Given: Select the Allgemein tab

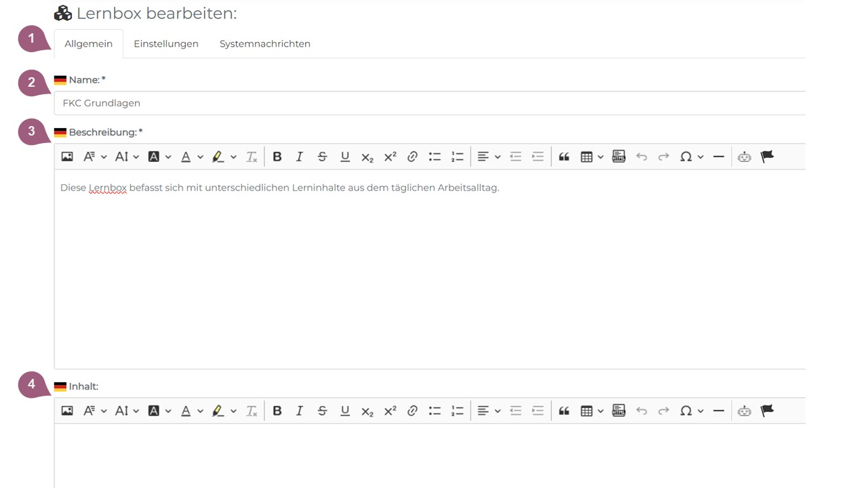Looking at the screenshot, I should pos(88,44).
